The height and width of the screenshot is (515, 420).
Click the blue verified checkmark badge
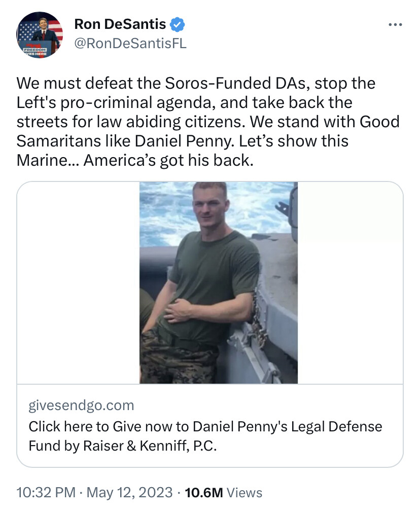(x=177, y=23)
